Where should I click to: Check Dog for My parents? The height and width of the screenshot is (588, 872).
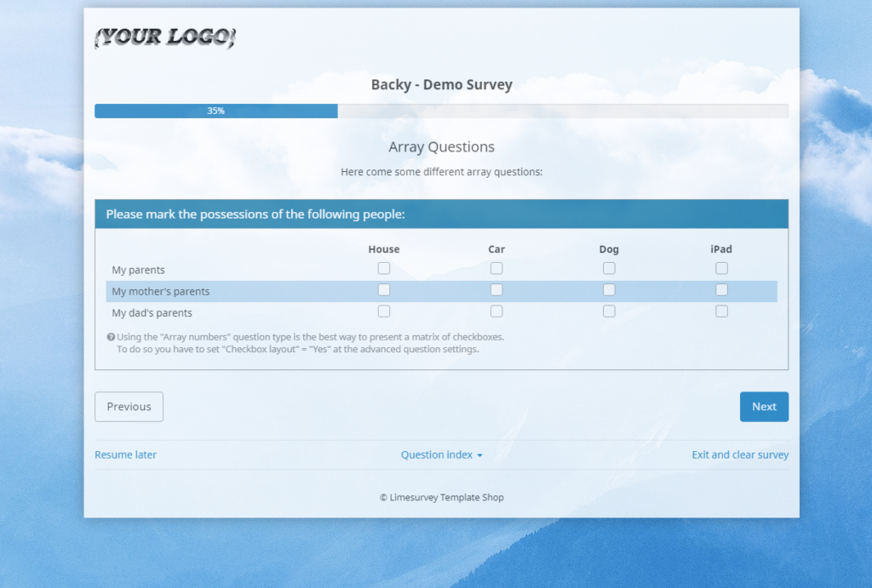pos(609,268)
